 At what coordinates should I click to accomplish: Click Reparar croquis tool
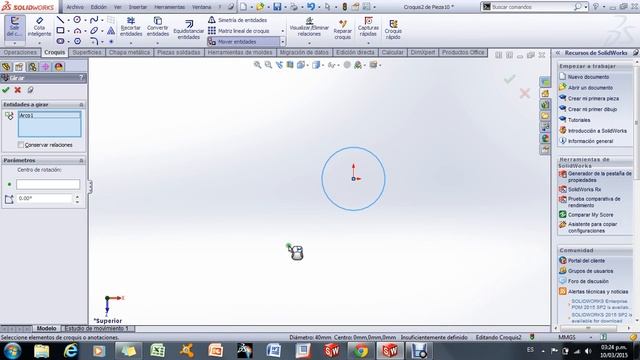[x=342, y=29]
